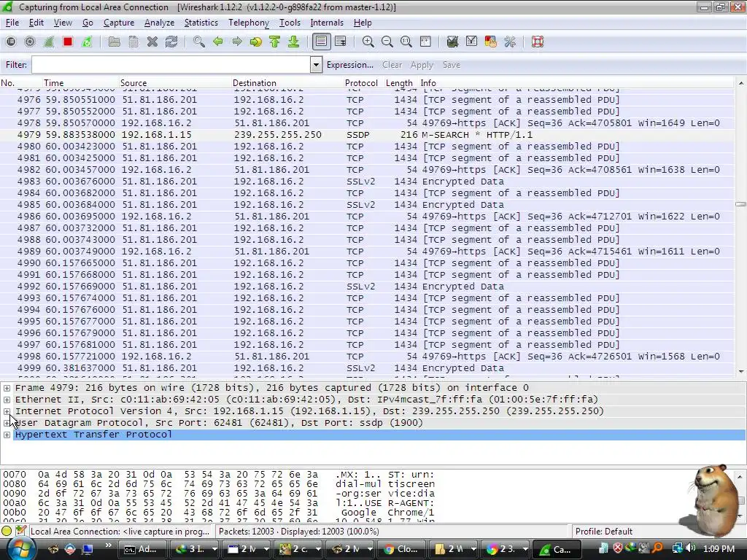This screenshot has width=747, height=560.
Task: Open the taskbar Ad... command prompt window
Action: pos(141,549)
